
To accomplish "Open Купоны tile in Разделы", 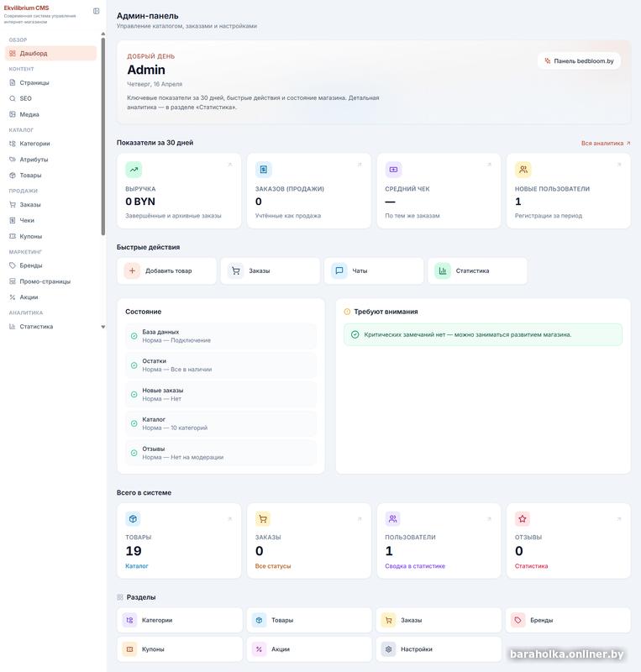I will (180, 649).
